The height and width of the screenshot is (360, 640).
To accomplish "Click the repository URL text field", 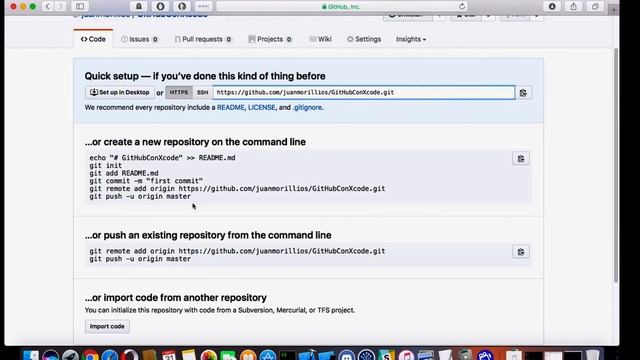I will point(364,93).
